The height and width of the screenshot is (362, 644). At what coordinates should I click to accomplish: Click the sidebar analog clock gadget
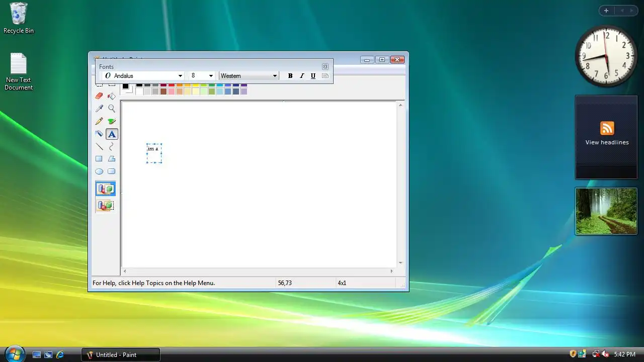tap(606, 56)
